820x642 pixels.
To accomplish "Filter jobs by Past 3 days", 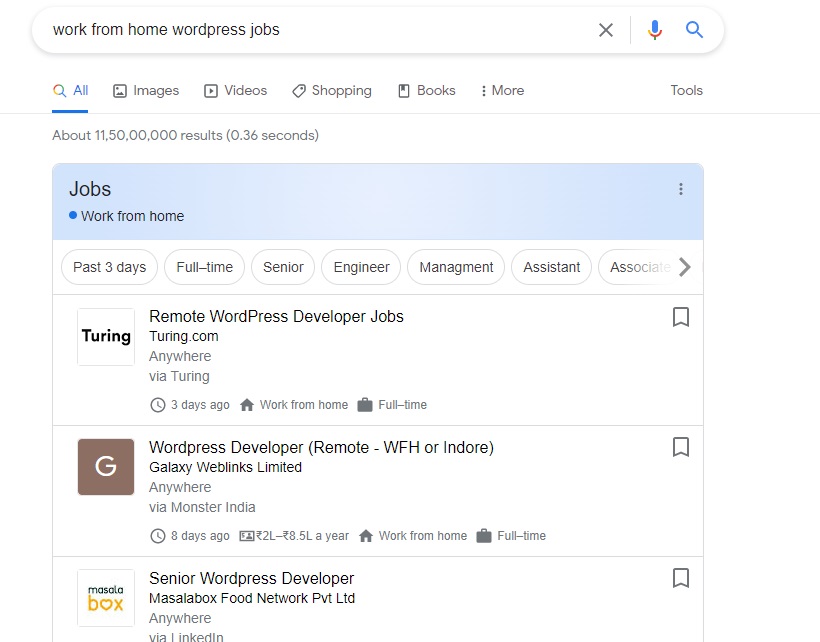I will click(x=109, y=267).
